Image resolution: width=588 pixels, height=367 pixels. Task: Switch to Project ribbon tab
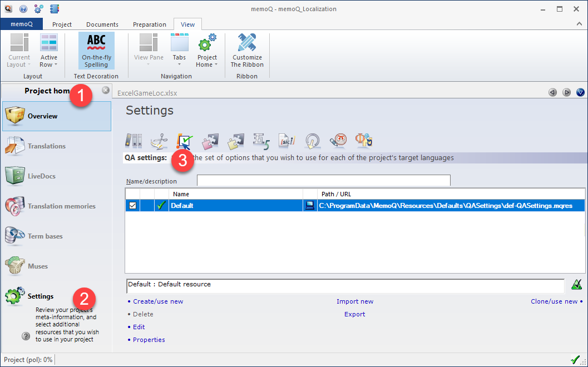(62, 24)
